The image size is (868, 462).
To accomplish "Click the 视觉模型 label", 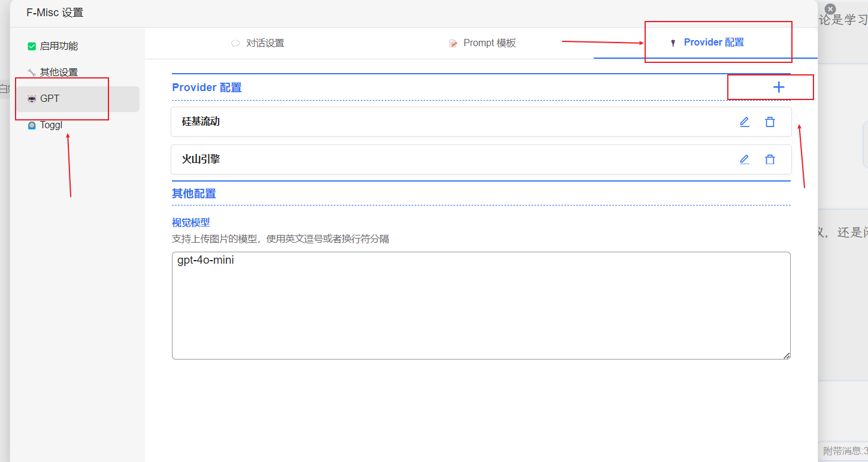I will [x=190, y=222].
